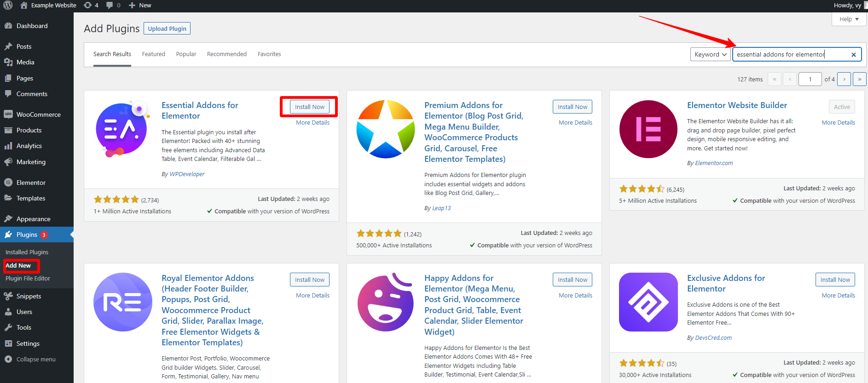This screenshot has height=383, width=868.
Task: Open More Details for Happy Addons
Action: 575,295
